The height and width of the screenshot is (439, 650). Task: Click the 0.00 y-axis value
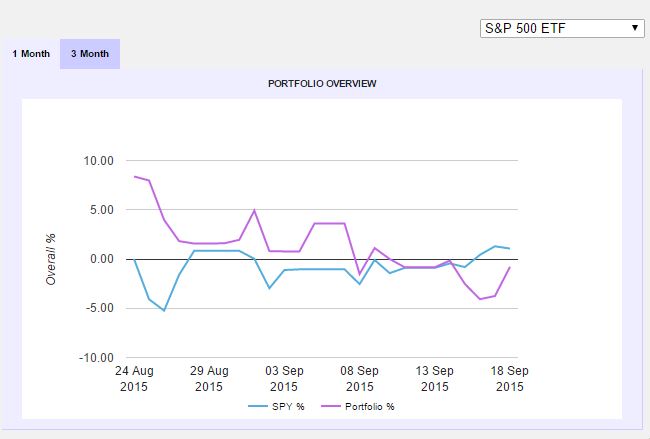click(102, 259)
